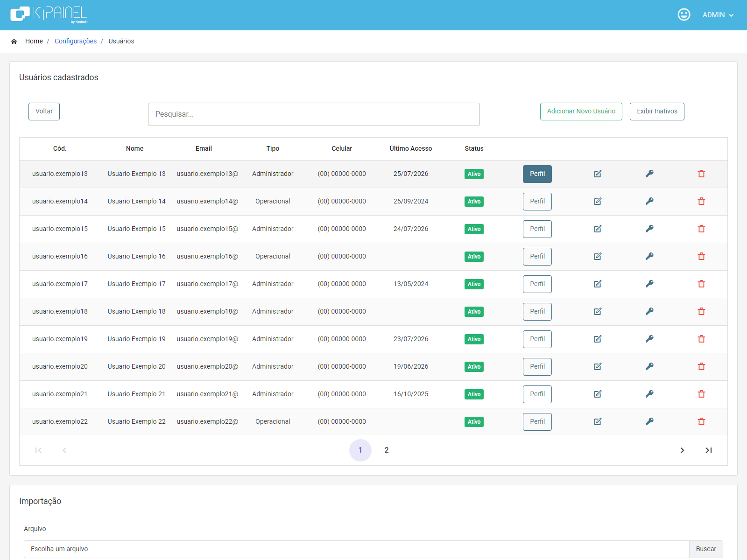Select page 2 in pagination
This screenshot has width=747, height=560.
pyautogui.click(x=387, y=450)
